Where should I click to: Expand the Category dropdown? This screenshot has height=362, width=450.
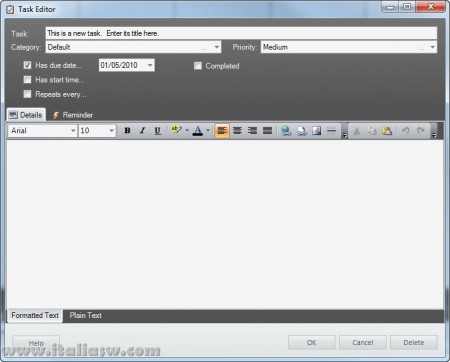pyautogui.click(x=217, y=47)
